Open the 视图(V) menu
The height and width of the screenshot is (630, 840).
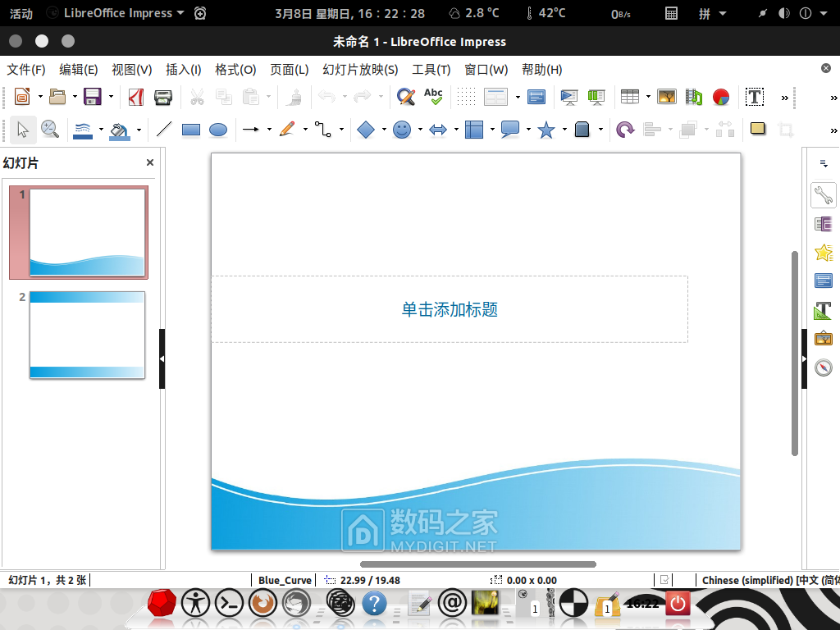click(132, 70)
